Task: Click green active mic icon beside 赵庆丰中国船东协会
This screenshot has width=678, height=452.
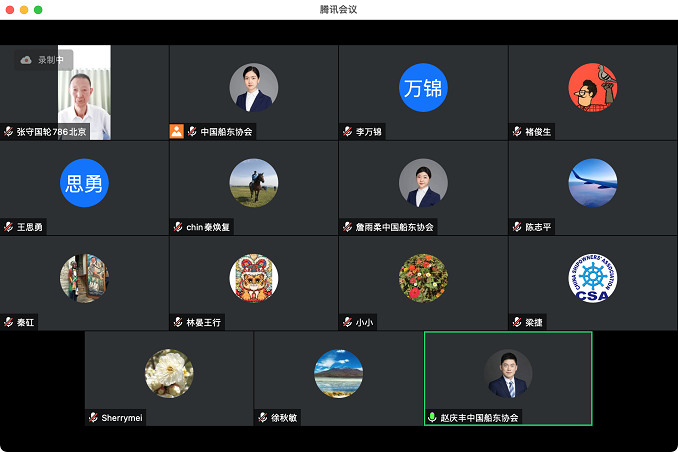Action: [x=432, y=417]
